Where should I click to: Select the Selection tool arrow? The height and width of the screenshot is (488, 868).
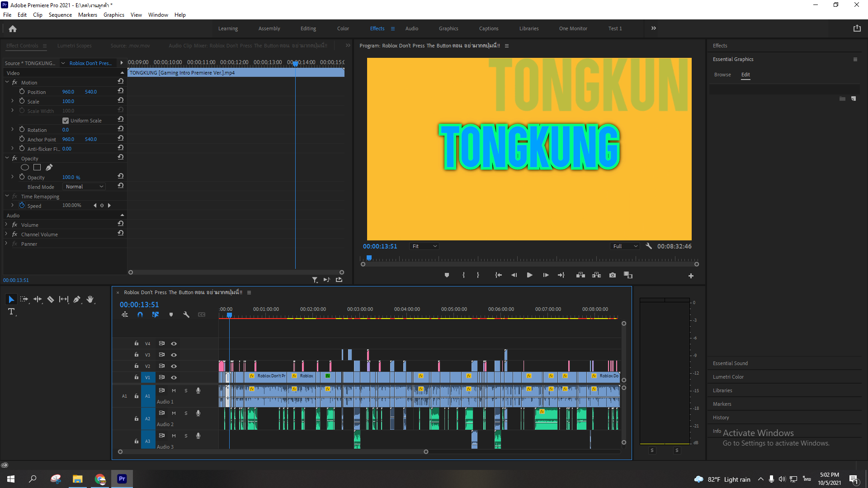(x=11, y=299)
